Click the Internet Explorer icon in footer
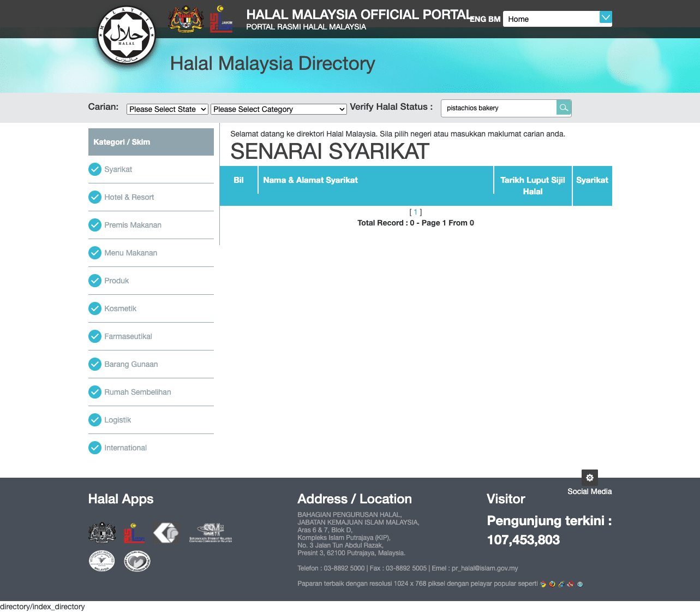Viewport: 700px width, 612px height. click(x=561, y=584)
